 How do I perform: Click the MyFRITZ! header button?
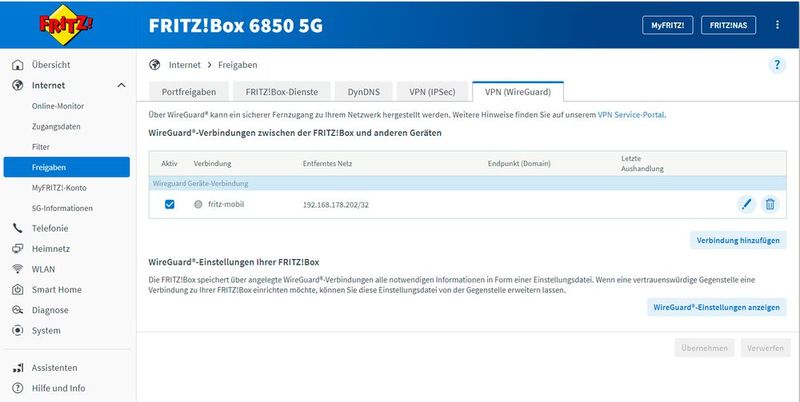point(667,25)
